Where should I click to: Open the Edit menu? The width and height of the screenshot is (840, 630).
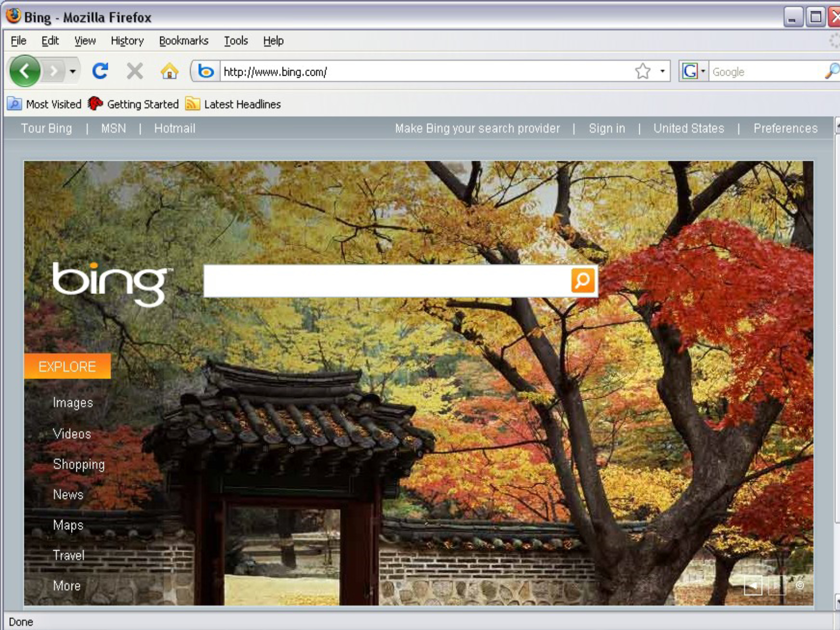50,40
